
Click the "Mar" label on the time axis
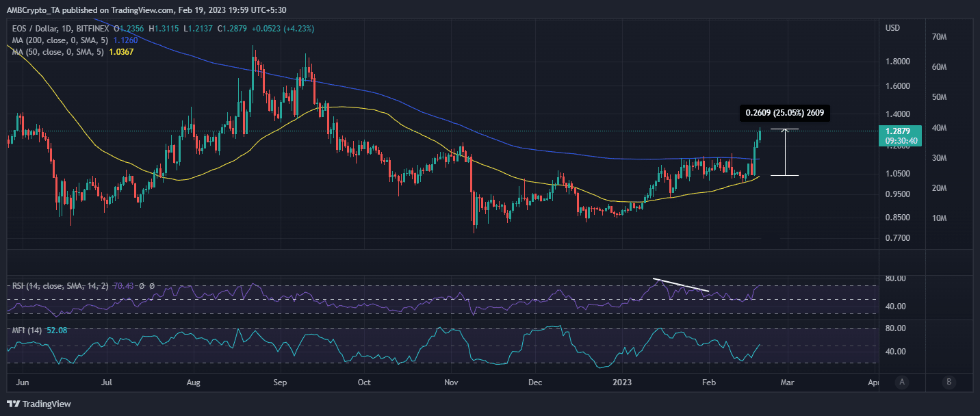coord(787,383)
